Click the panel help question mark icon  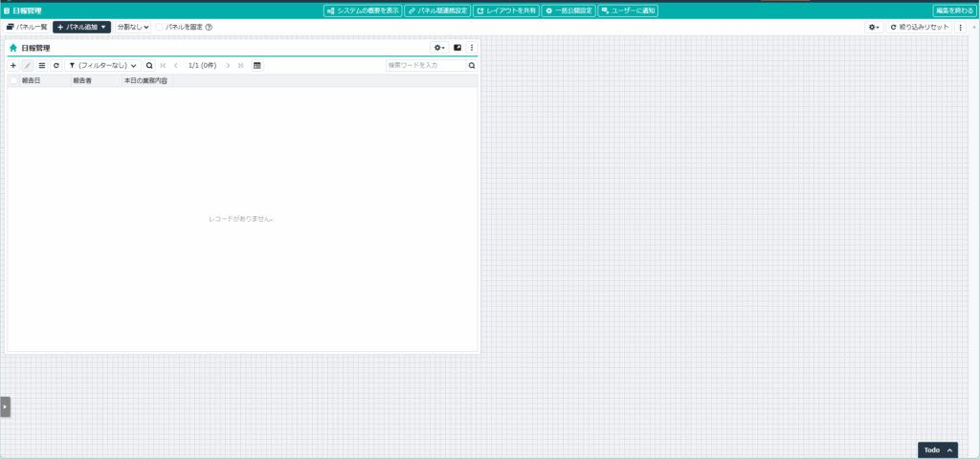click(x=209, y=27)
